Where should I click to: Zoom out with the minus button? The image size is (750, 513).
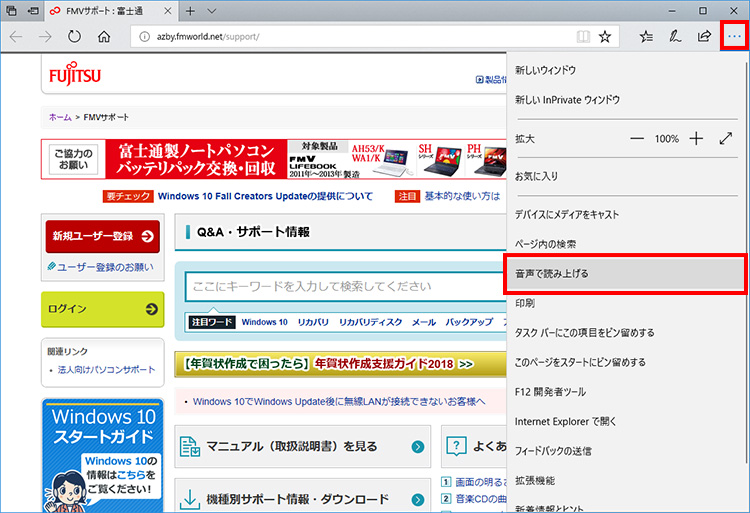point(637,139)
